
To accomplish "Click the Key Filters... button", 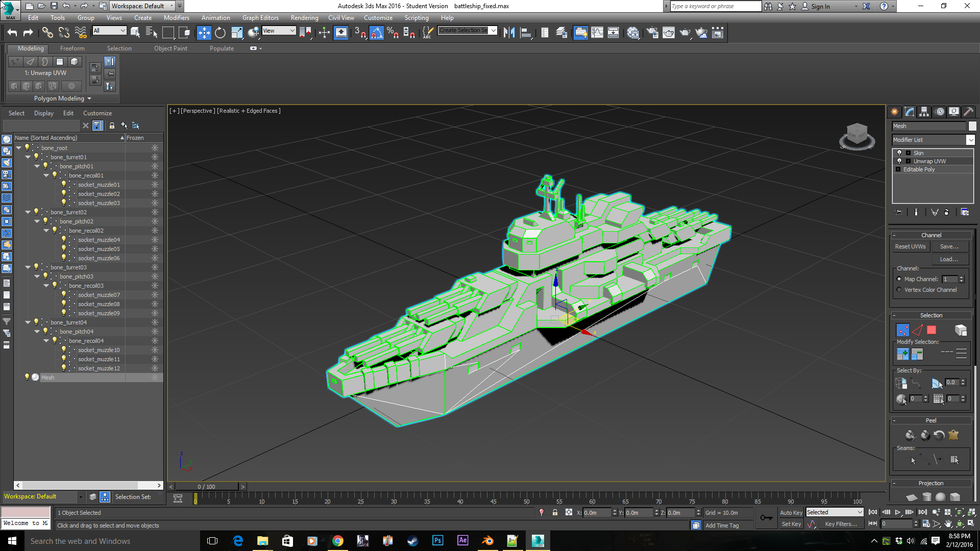I will (841, 524).
